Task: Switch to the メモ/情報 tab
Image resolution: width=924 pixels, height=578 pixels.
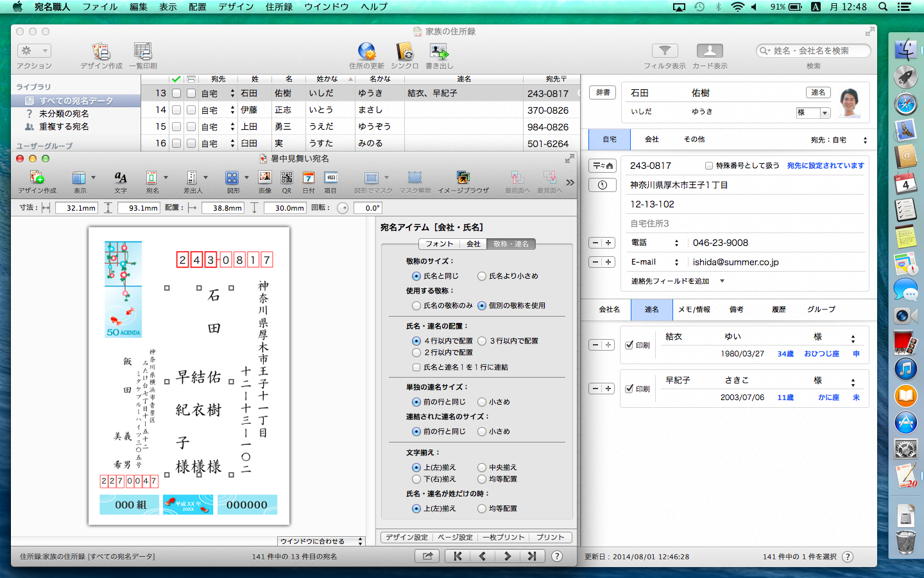Action: 694,310
